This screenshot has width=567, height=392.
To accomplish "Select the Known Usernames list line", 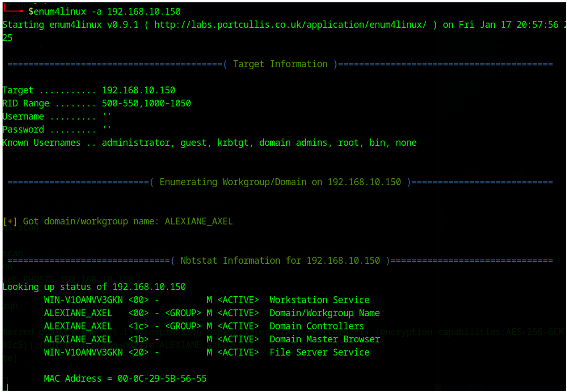I will point(210,143).
